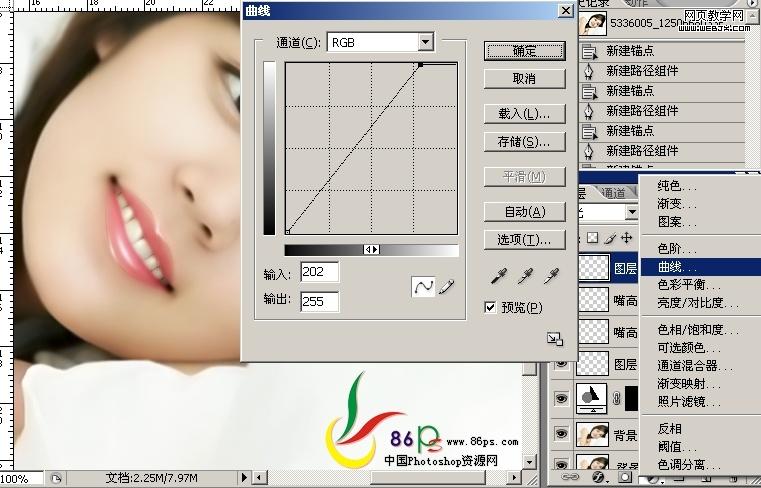Click the 存储(S)... save button

pos(525,142)
